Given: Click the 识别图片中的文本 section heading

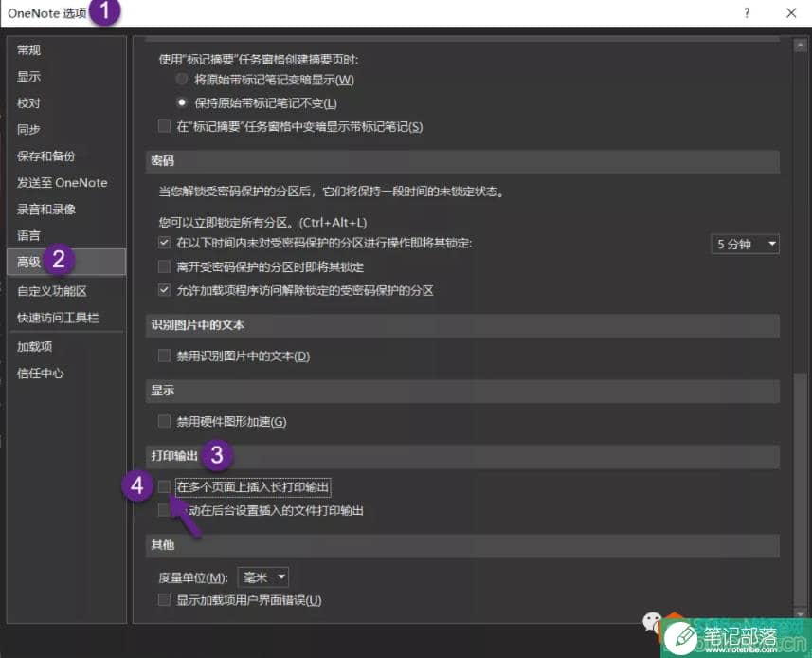Looking at the screenshot, I should pos(197,325).
